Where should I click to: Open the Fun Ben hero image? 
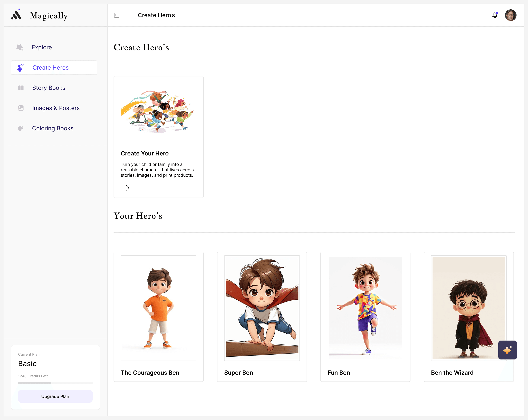click(365, 308)
